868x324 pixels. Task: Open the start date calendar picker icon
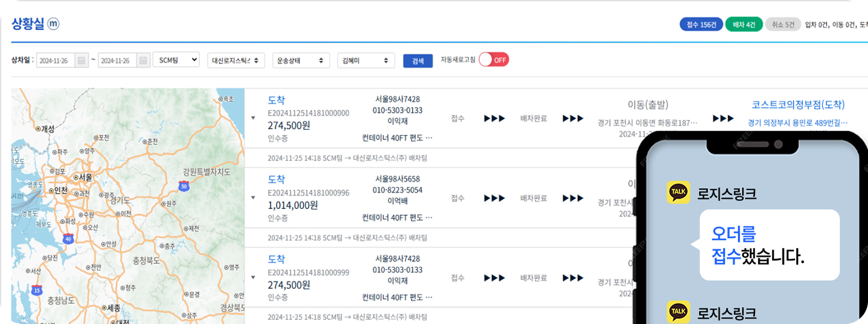[x=82, y=60]
